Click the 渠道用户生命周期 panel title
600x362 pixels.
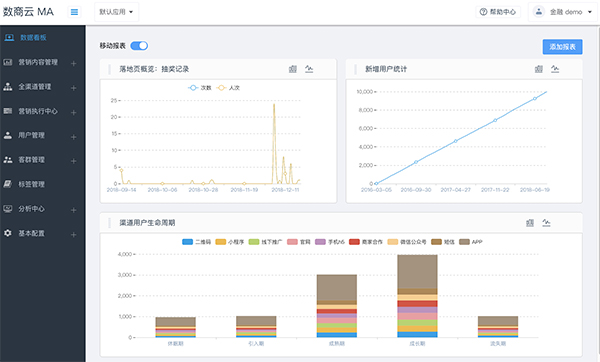coord(147,223)
